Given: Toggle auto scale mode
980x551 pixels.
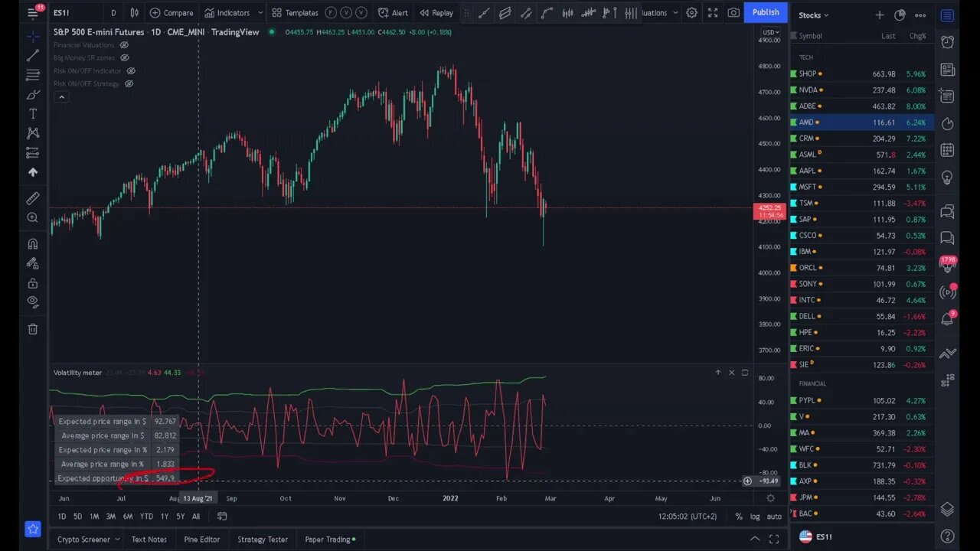Looking at the screenshot, I should click(774, 517).
